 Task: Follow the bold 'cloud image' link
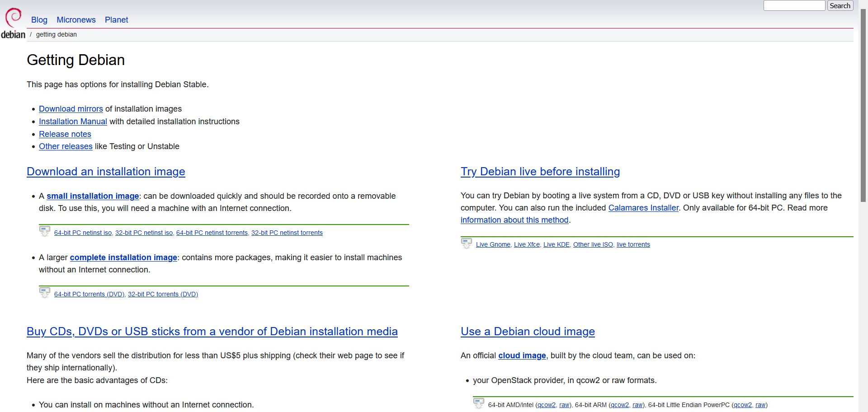522,356
